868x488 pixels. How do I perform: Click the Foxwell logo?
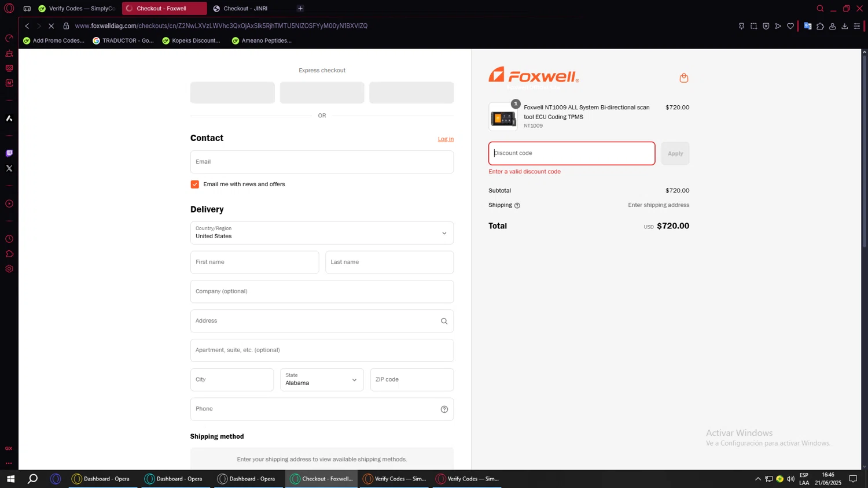click(x=534, y=75)
